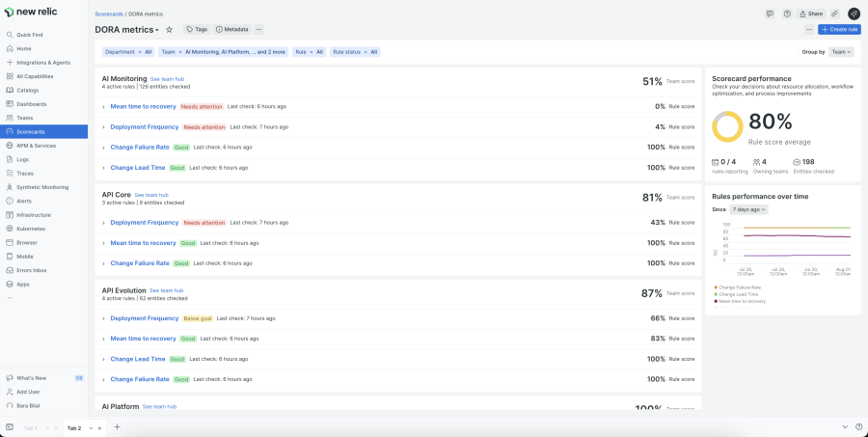
Task: Open Teams in sidebar
Action: point(43,118)
